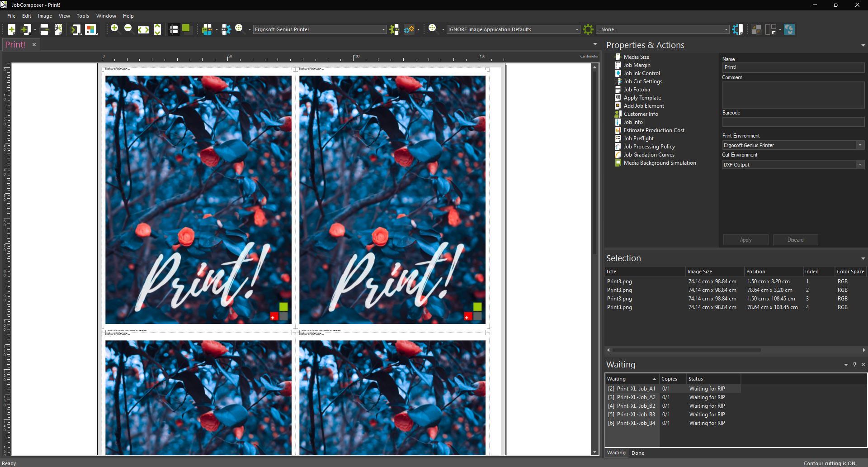Open Print Environment dropdown in properties
Image resolution: width=868 pixels, height=467 pixels.
(793, 145)
